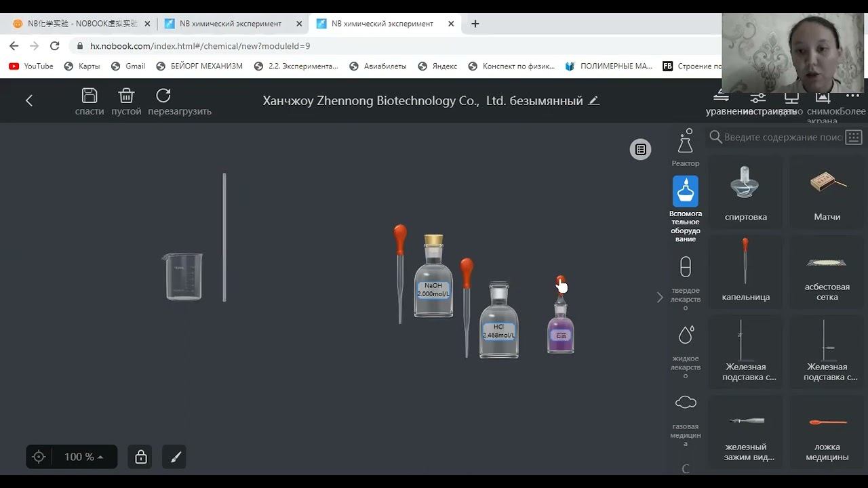Open a new browser tab
The height and width of the screenshot is (488, 868).
[x=475, y=23]
